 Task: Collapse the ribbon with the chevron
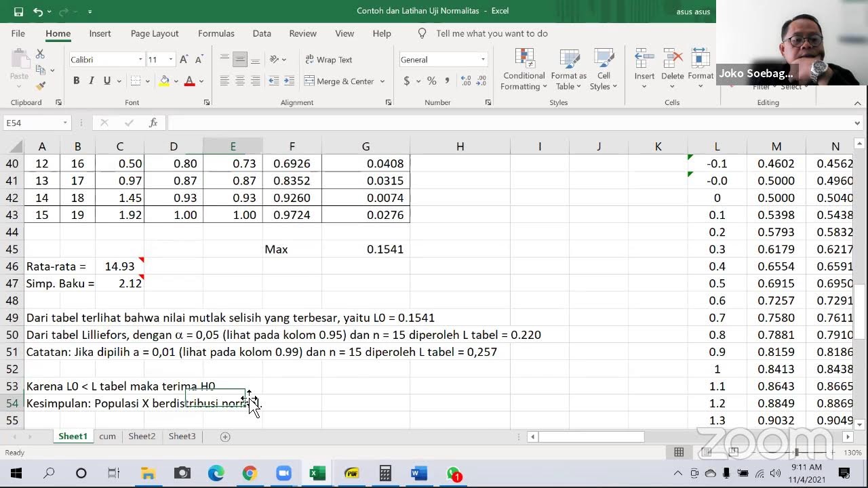[x=858, y=103]
